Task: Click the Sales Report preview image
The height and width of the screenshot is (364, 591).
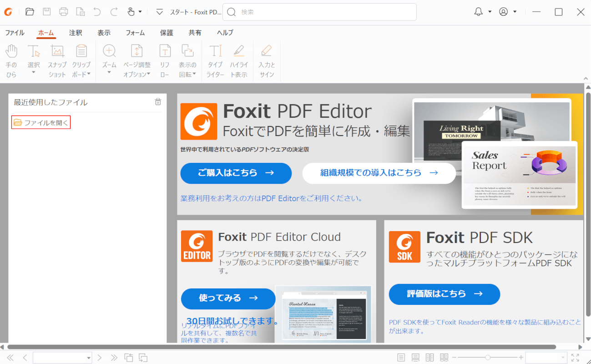Action: point(520,175)
